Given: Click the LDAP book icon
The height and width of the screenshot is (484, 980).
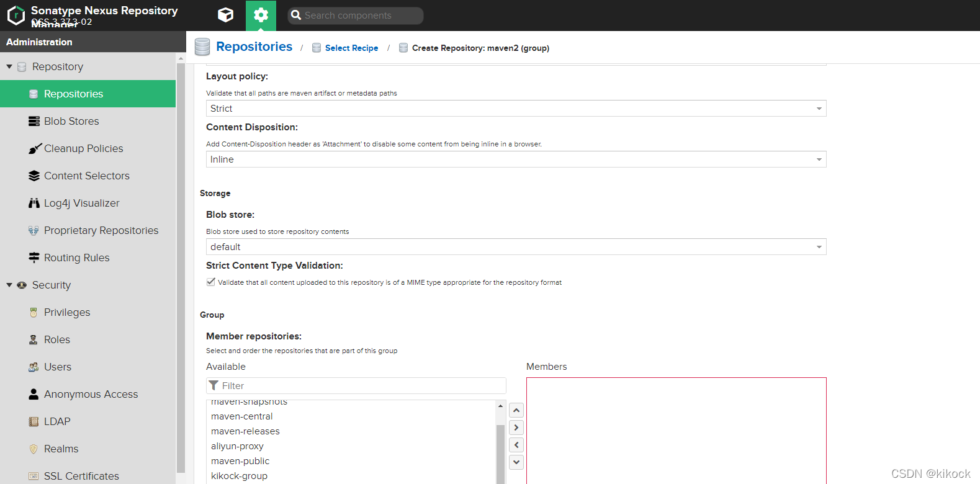Looking at the screenshot, I should pos(34,421).
